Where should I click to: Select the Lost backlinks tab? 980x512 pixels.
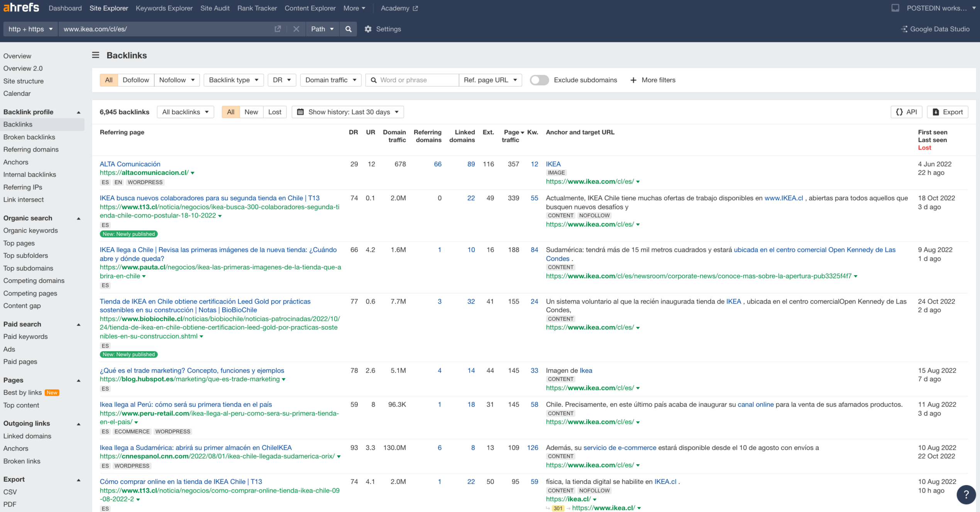(x=275, y=112)
